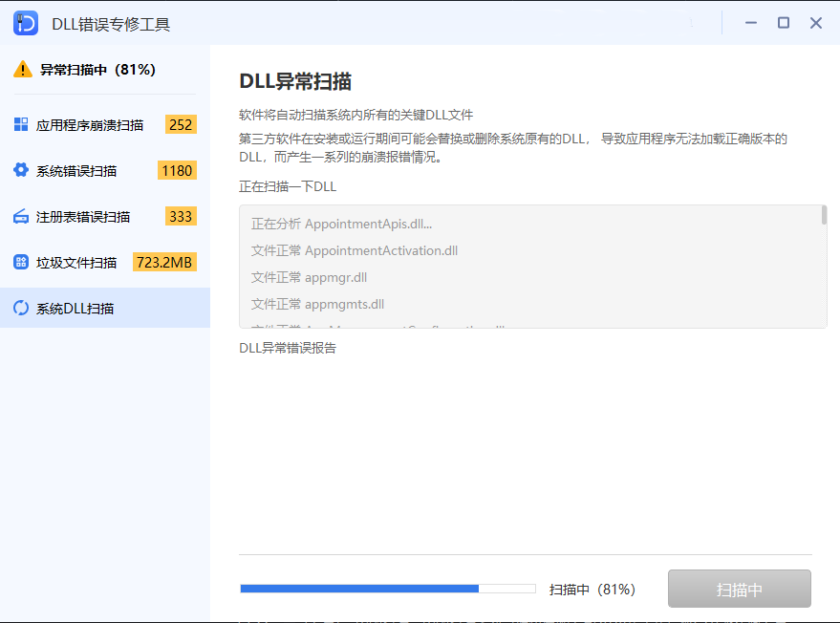This screenshot has height=623, width=840.
Task: Close the DLL repair tool window
Action: click(x=816, y=23)
